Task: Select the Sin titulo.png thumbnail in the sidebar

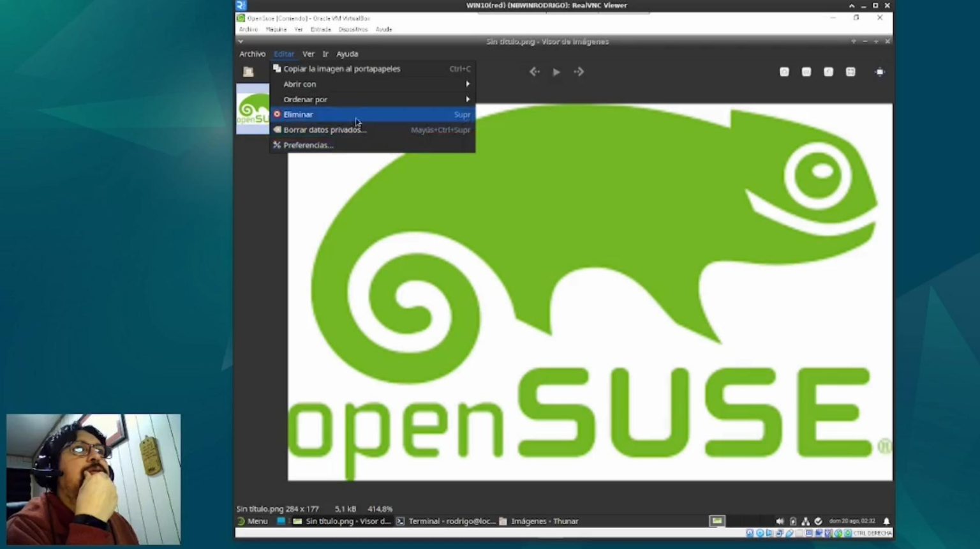Action: click(x=253, y=110)
